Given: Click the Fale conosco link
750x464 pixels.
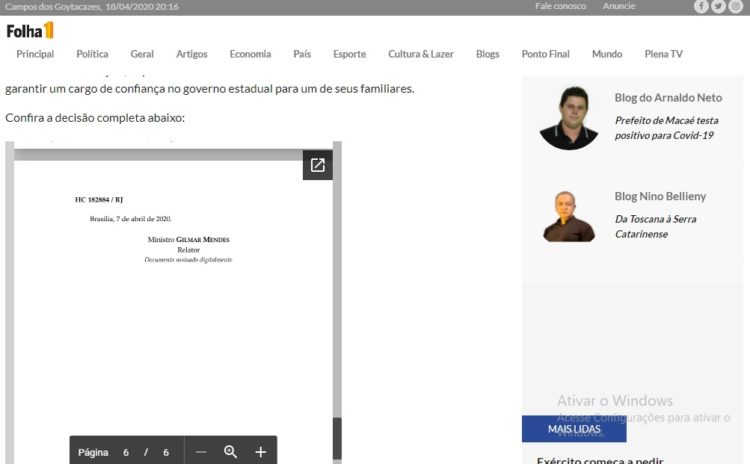Looking at the screenshot, I should [561, 6].
